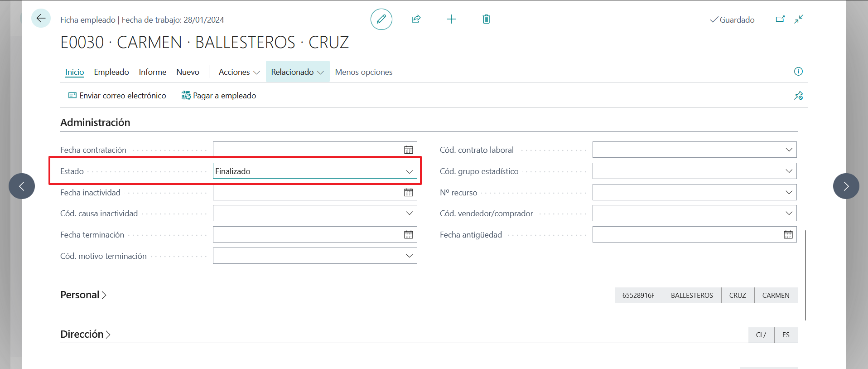Image resolution: width=868 pixels, height=369 pixels.
Task: Switch to the Empleado tab
Action: 111,72
